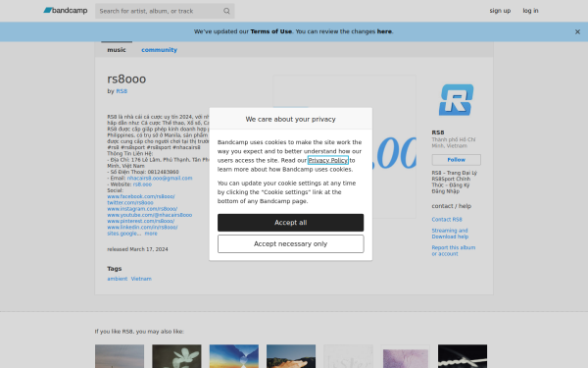Click the 'contact / help' heading
Image resolution: width=588 pixels, height=368 pixels.
[452, 206]
